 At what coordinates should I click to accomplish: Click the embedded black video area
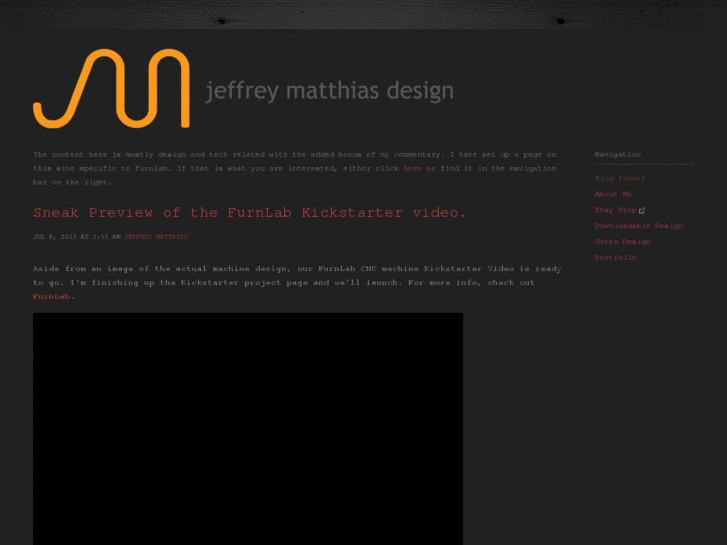(x=248, y=429)
